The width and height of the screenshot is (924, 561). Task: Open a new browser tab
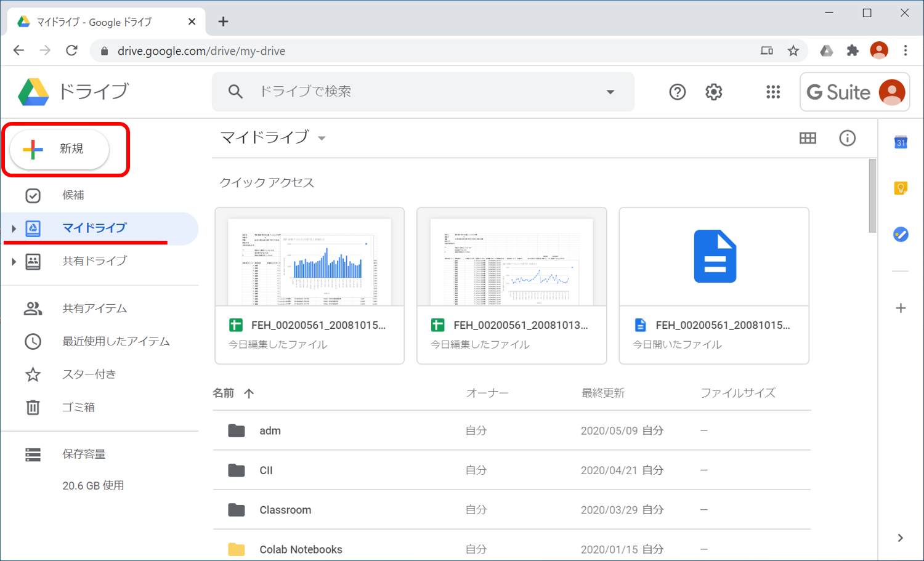223,22
